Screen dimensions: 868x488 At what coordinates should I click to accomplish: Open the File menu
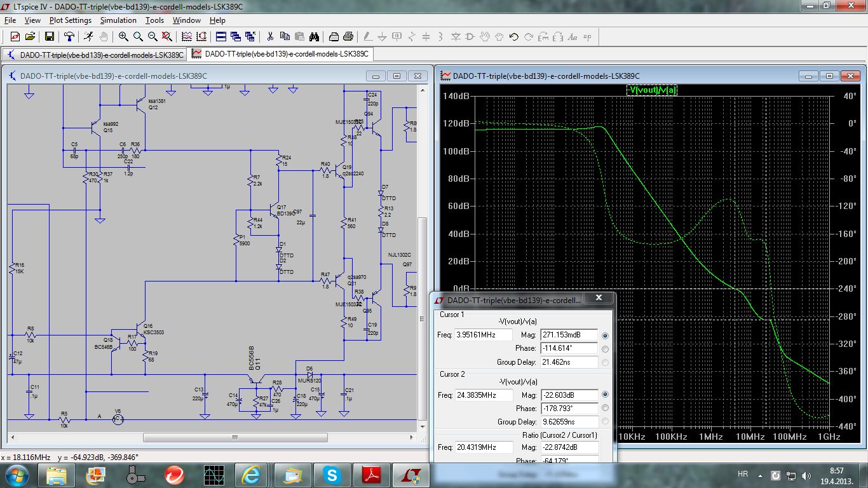pos(10,20)
